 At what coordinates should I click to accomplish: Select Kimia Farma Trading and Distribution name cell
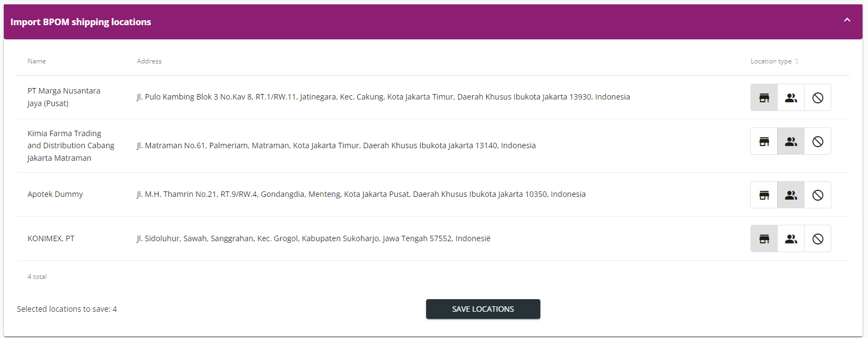(x=71, y=145)
